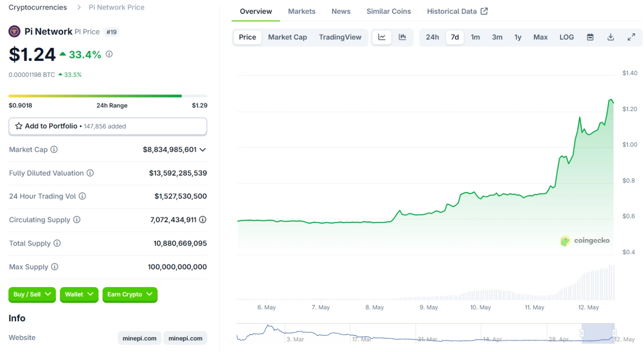Expand Market Cap details chevron
The height and width of the screenshot is (352, 644).
(x=203, y=149)
